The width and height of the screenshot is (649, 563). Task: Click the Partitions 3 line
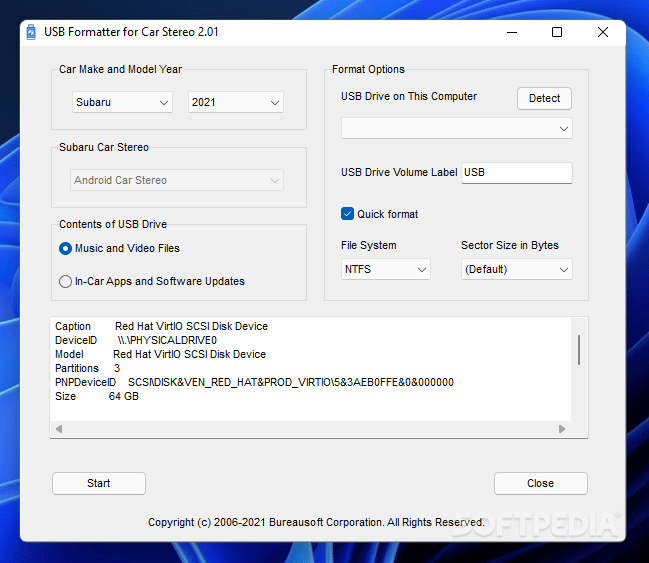87,368
